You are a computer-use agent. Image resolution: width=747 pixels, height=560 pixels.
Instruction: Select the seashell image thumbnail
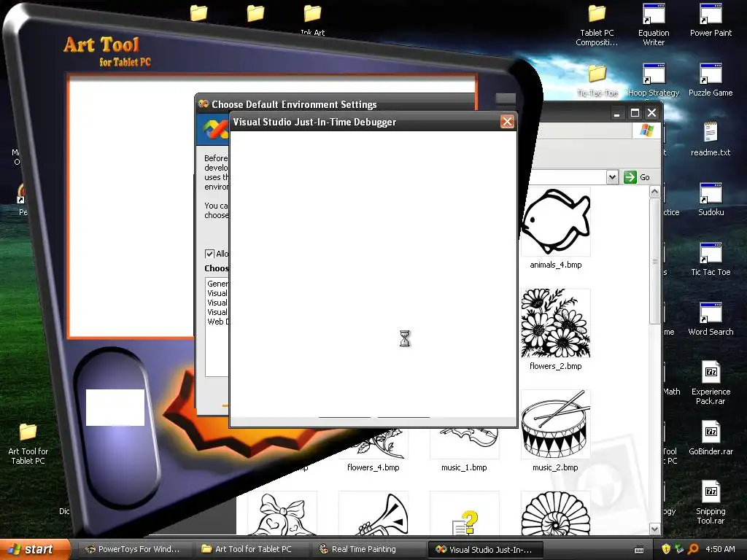point(555,513)
